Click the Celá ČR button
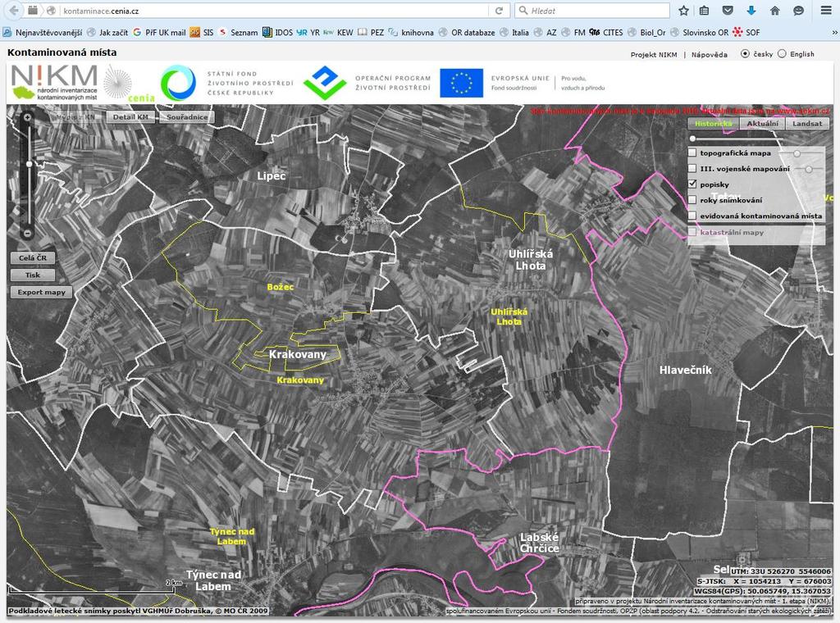This screenshot has height=623, width=840. (x=33, y=258)
